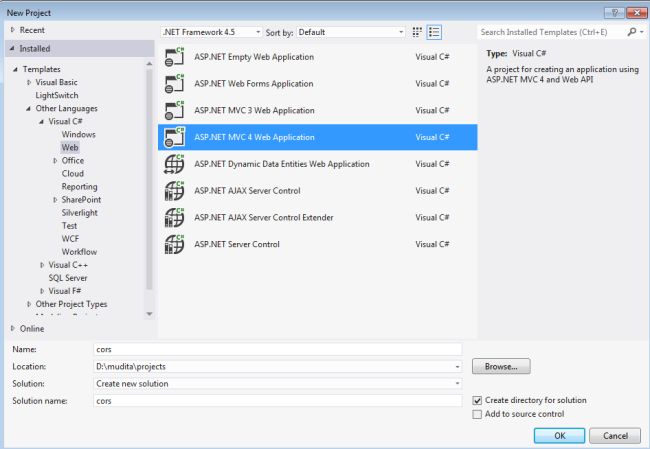Image resolution: width=650 pixels, height=449 pixels.
Task: Click the ASP.NET AJAX Server Control icon
Action: click(x=174, y=191)
